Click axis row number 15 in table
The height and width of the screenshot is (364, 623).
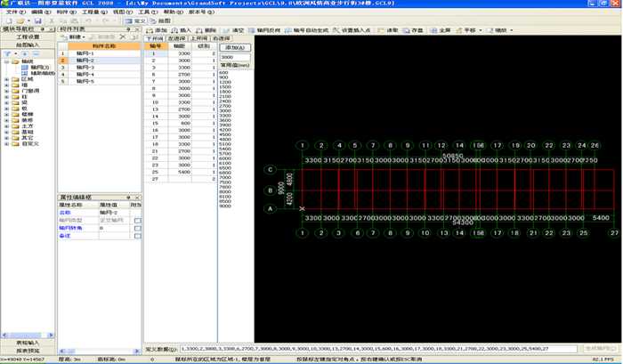pos(155,123)
